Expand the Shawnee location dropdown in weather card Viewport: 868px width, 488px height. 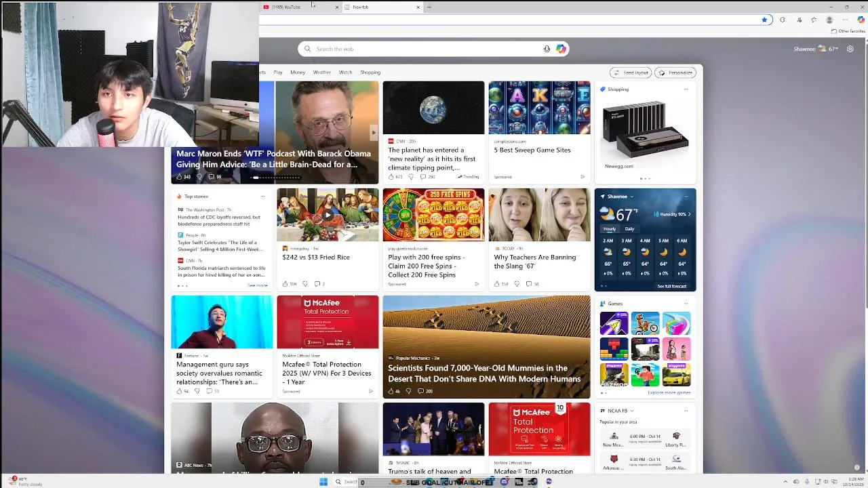(x=632, y=197)
